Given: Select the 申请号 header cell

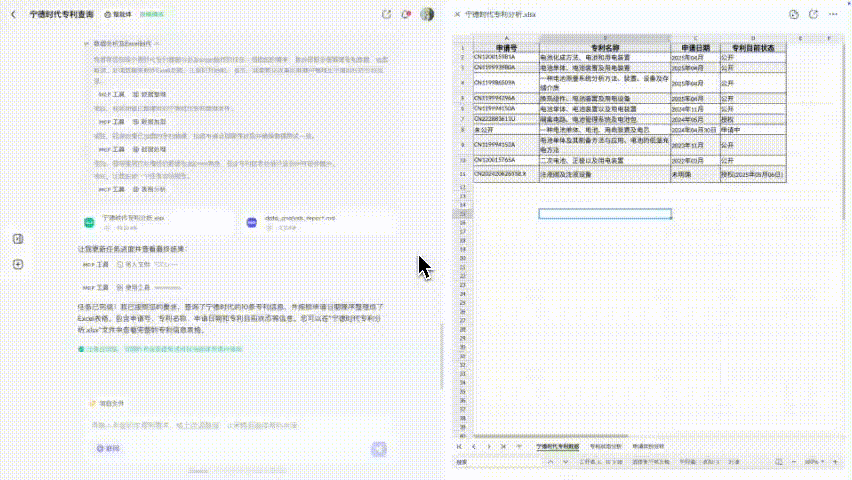Looking at the screenshot, I should (x=506, y=48).
